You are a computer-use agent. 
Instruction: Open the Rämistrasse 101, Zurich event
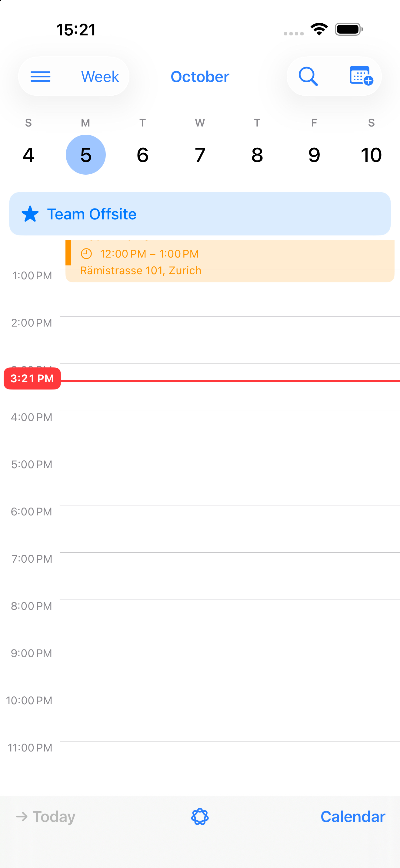tap(230, 261)
